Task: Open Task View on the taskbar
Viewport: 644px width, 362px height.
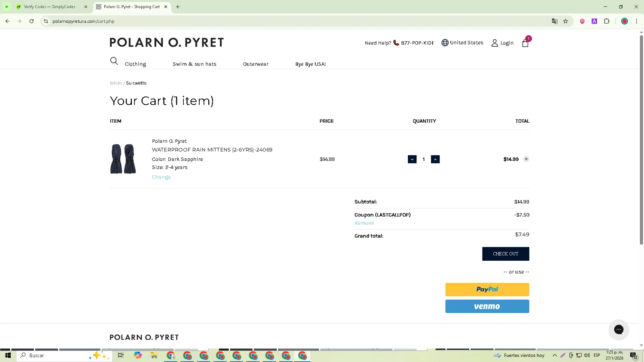Action: pyautogui.click(x=121, y=355)
